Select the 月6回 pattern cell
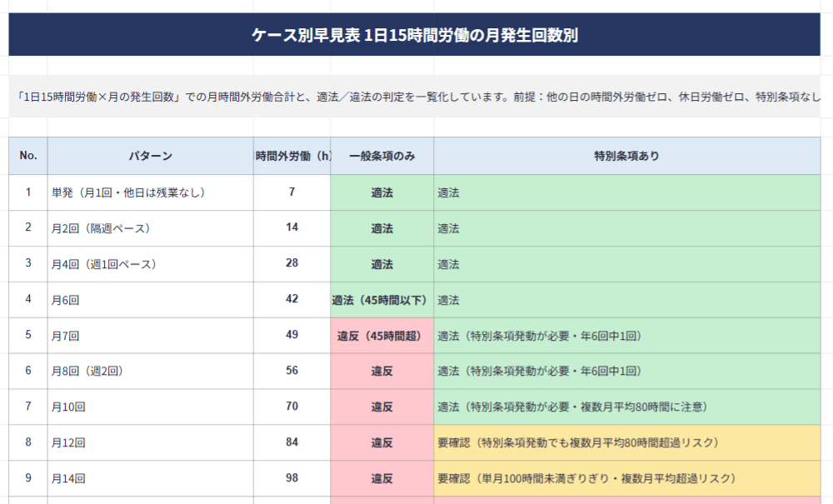The width and height of the screenshot is (833, 504). [150, 300]
